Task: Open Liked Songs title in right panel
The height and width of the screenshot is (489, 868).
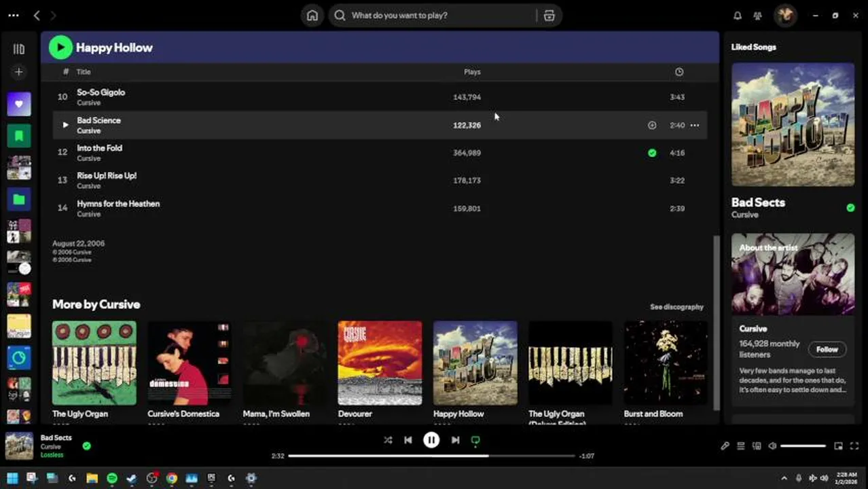Action: pos(754,47)
